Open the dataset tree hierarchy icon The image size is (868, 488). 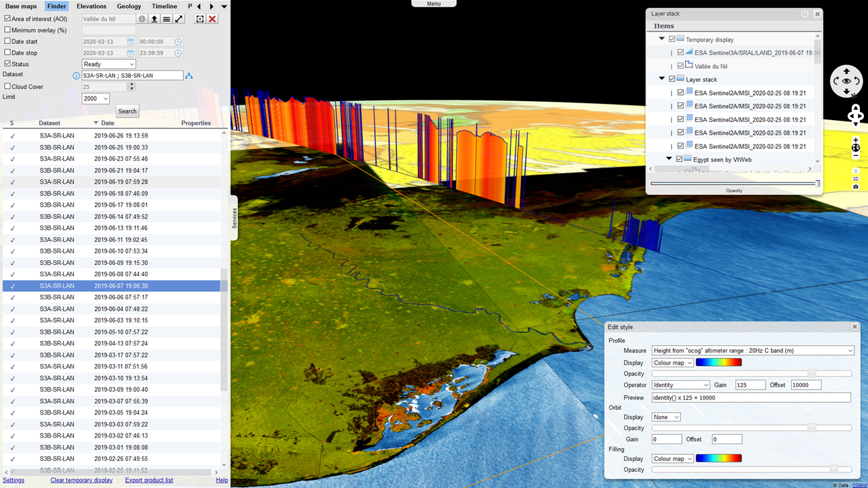(x=189, y=76)
